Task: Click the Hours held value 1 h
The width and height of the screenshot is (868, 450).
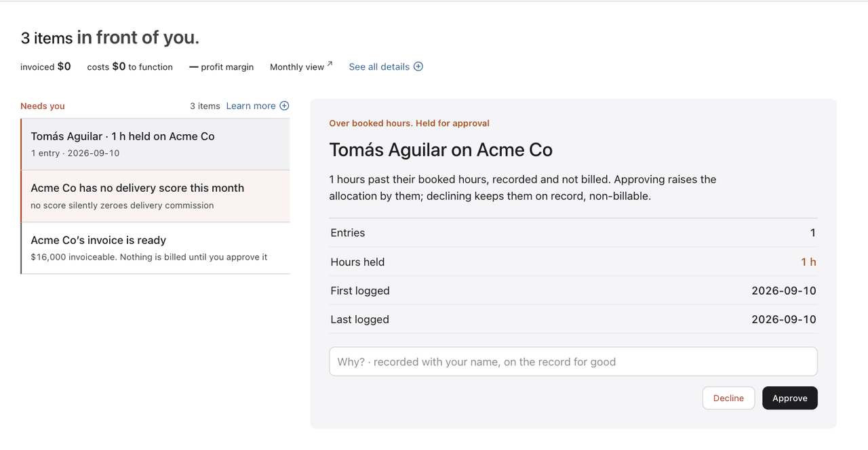Action: 808,262
